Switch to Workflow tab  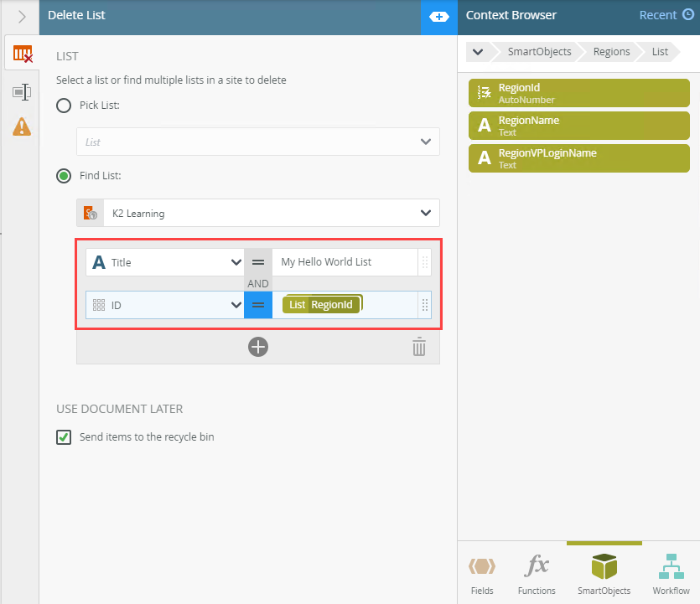click(x=671, y=574)
